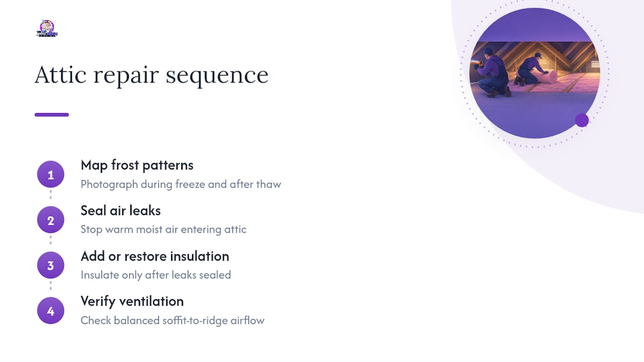Viewport: 644px width, 362px height.
Task: Click the small logo at top left
Action: pyautogui.click(x=47, y=29)
